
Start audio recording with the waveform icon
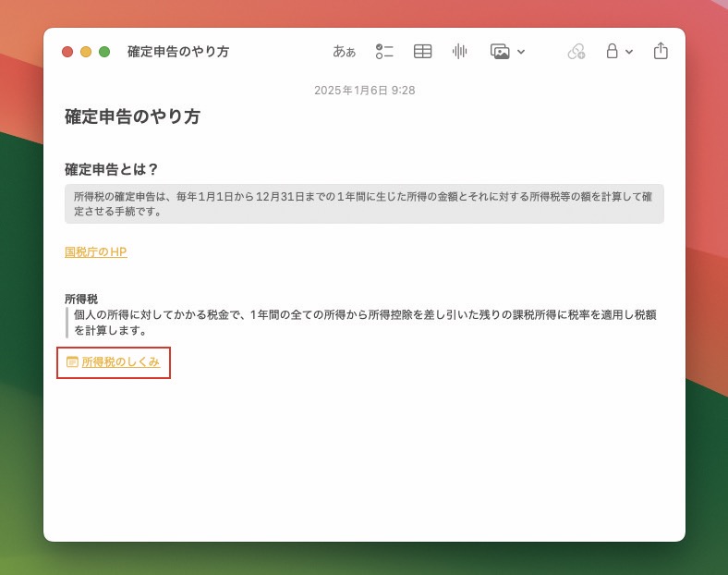(460, 51)
